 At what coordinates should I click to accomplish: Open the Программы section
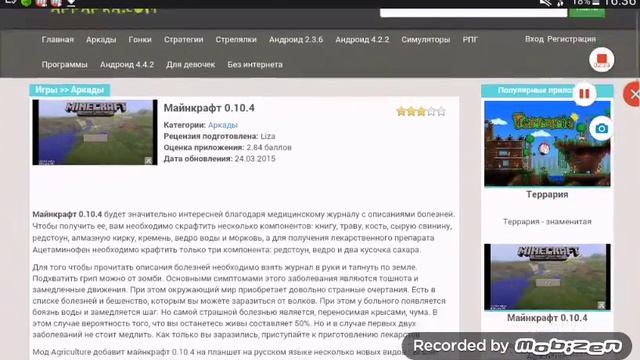pos(64,64)
